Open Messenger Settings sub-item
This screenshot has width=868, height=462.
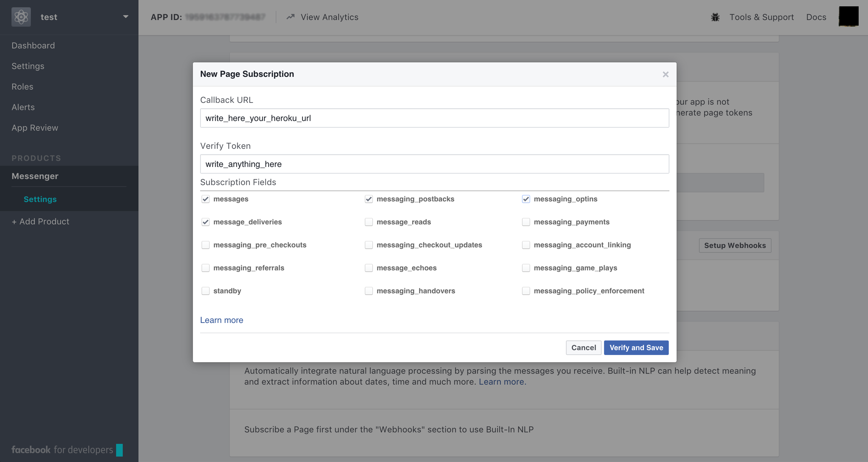tap(40, 199)
